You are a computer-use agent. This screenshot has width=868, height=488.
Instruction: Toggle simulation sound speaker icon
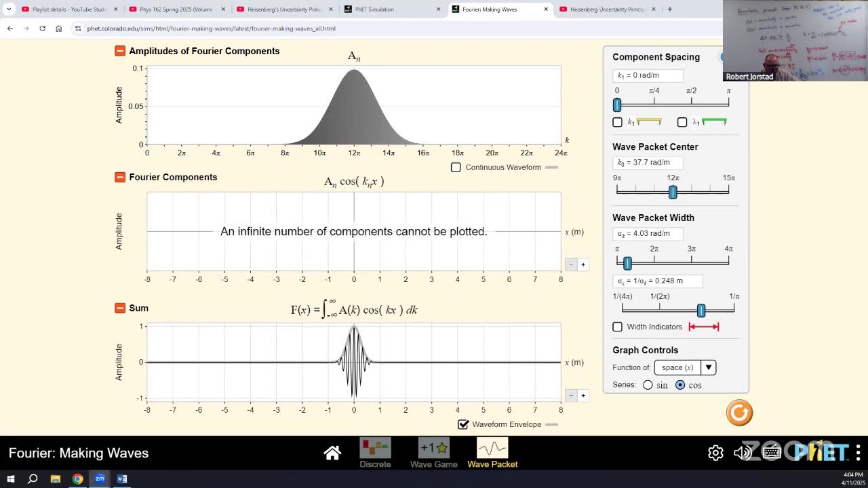[x=743, y=453]
